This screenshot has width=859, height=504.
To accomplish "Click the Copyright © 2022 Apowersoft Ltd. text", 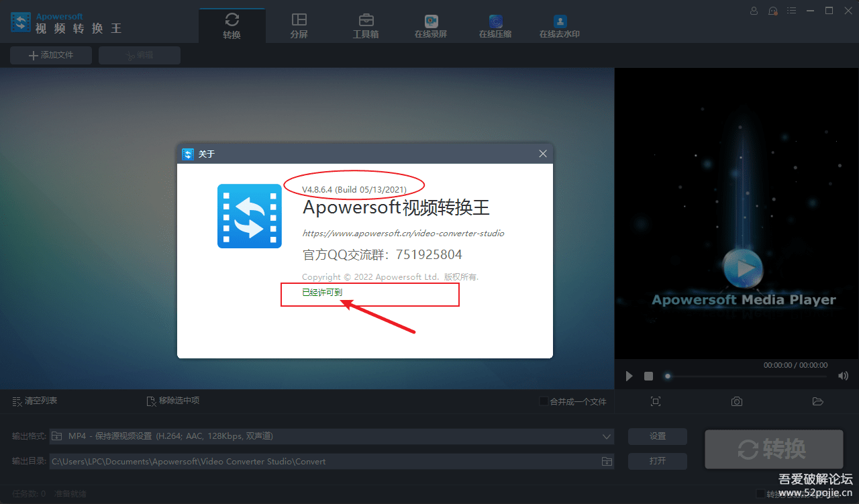I will pyautogui.click(x=391, y=276).
